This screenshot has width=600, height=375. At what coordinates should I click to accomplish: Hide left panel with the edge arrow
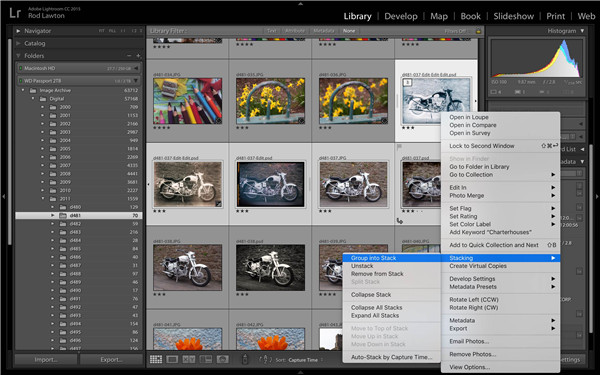tap(3, 196)
